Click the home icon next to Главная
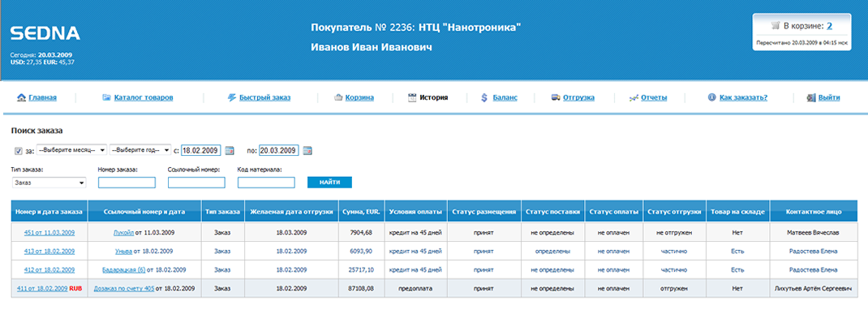This screenshot has height=323, width=868. 22,98
